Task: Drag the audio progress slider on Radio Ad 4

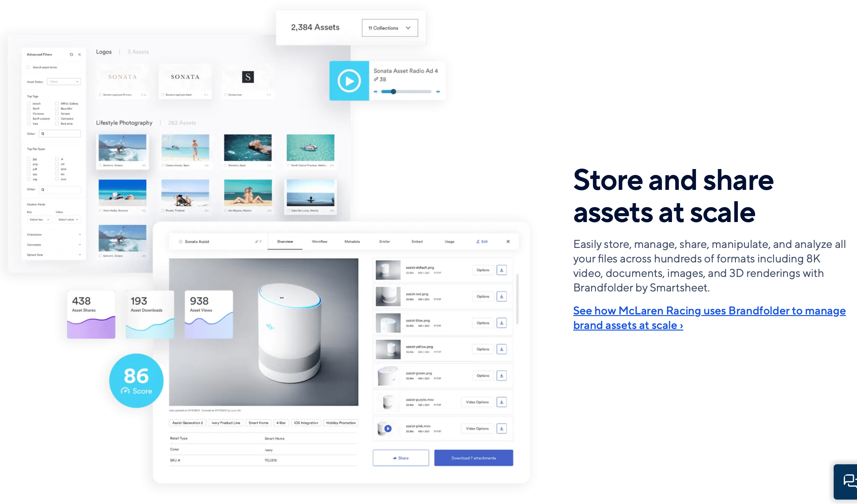Action: (x=394, y=91)
